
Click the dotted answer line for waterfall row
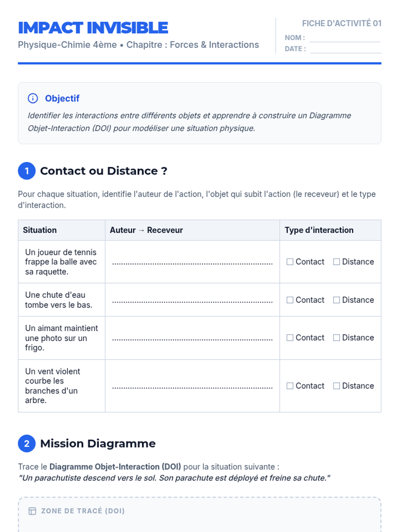tap(192, 301)
